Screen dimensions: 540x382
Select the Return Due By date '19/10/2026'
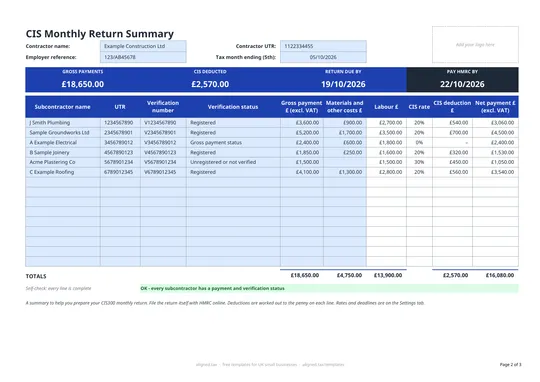pyautogui.click(x=343, y=84)
